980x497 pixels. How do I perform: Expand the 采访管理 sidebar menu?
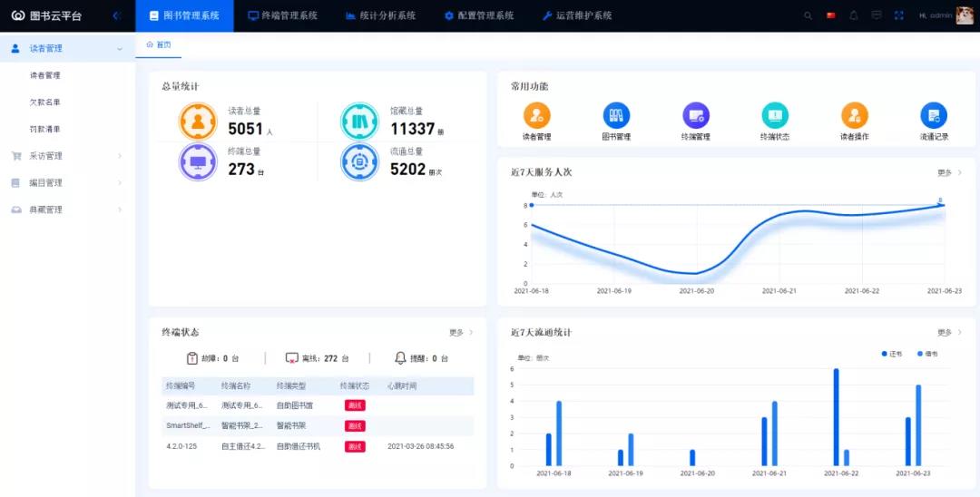[x=64, y=156]
